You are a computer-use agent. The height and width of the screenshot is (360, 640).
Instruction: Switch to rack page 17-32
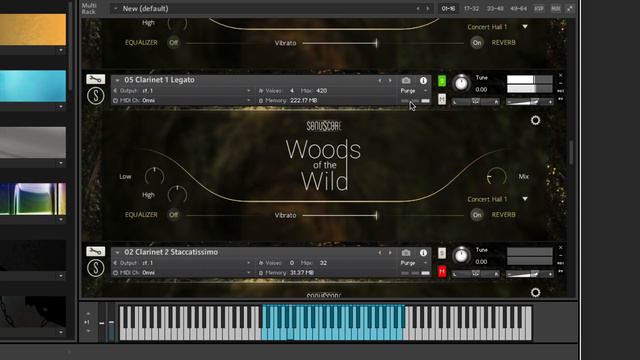(471, 8)
